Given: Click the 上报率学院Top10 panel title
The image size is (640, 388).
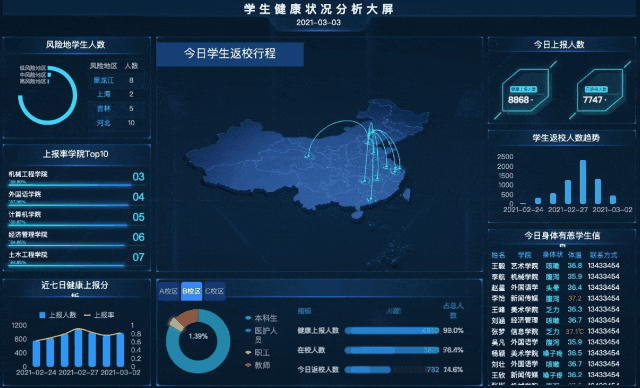Looking at the screenshot, I should 76,154.
